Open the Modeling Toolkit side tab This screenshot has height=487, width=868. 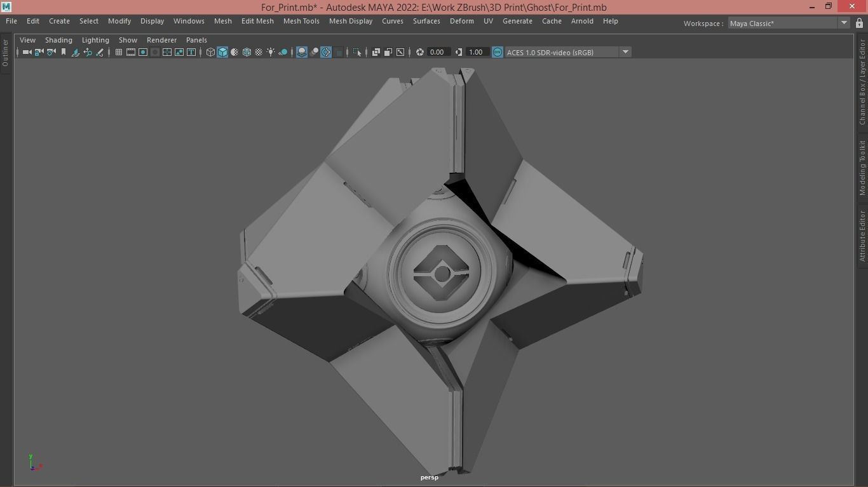tap(862, 168)
